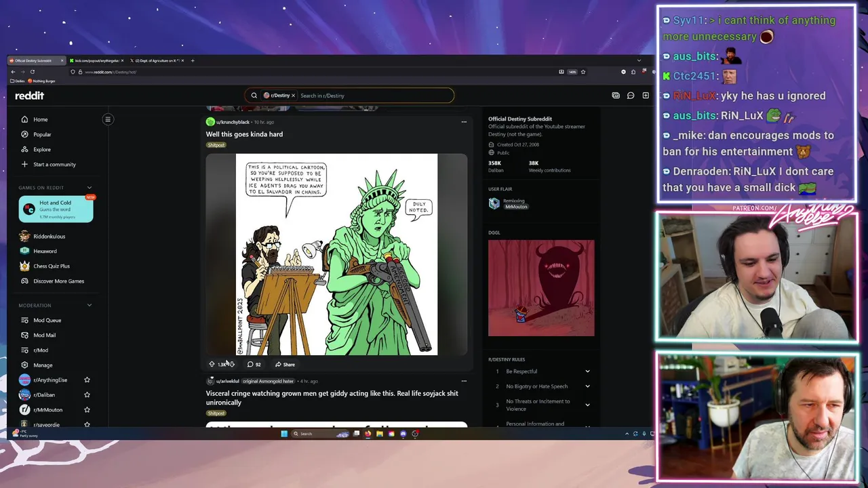Viewport: 868px width, 488px height.
Task: Downvote the kinda hard post
Action: coord(231,365)
